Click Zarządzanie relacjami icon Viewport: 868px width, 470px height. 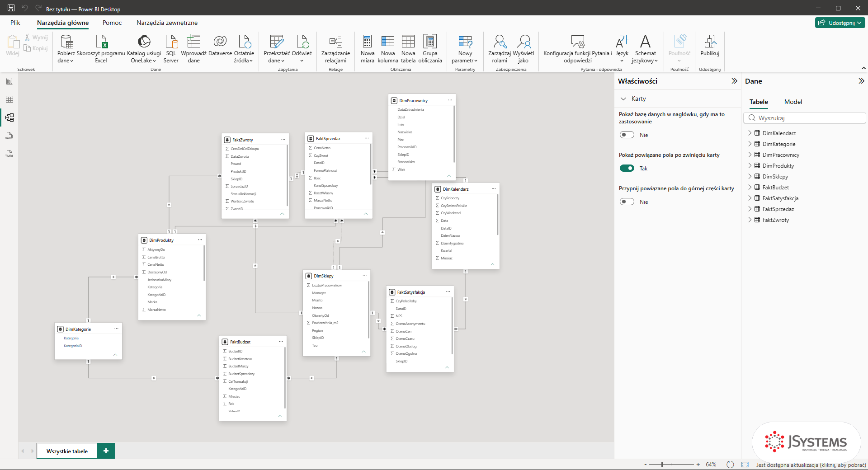coord(335,49)
